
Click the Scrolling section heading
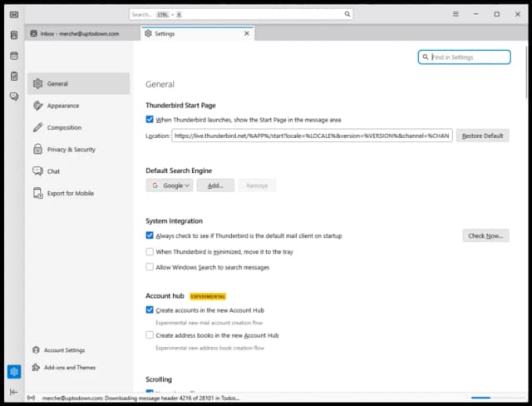tap(159, 379)
